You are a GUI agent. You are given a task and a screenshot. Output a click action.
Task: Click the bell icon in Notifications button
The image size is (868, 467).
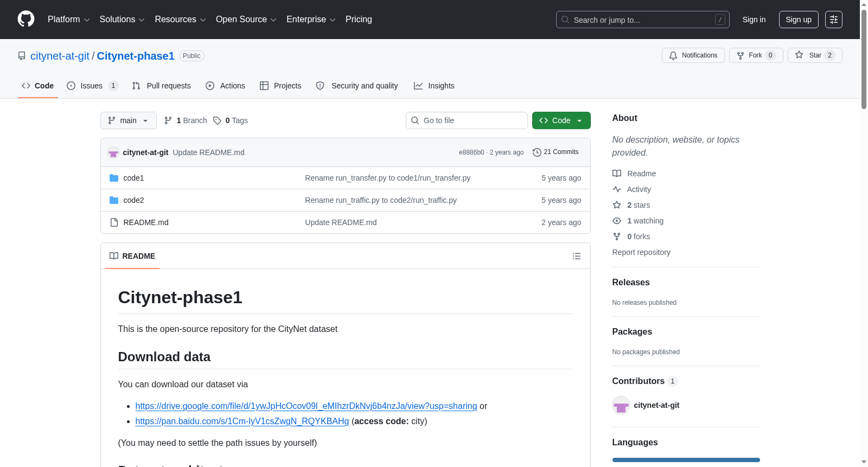(673, 55)
